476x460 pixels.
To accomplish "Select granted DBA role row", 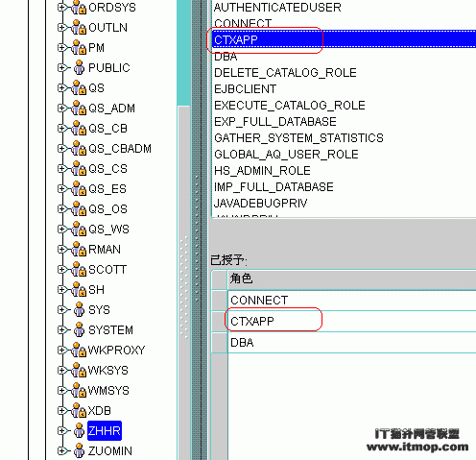I will (x=352, y=343).
